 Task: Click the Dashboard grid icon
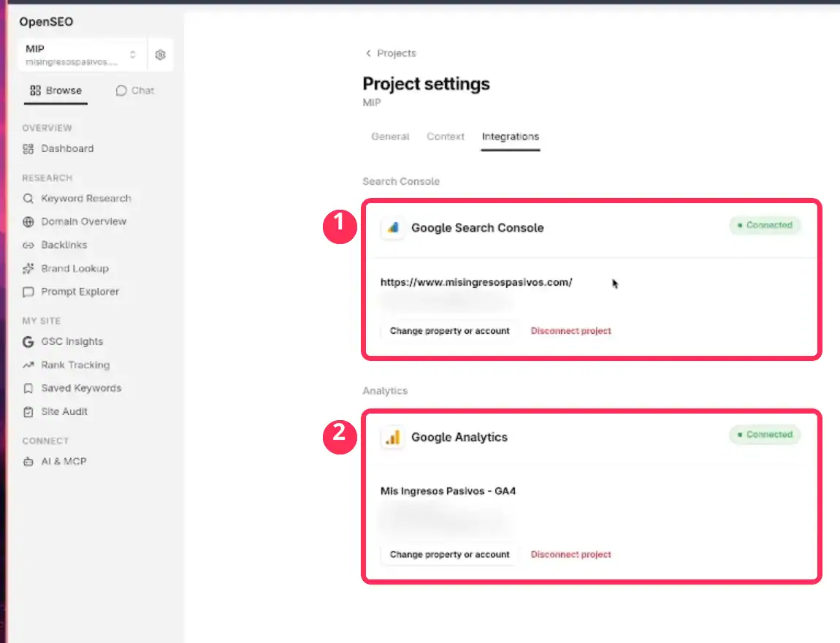pyautogui.click(x=28, y=149)
